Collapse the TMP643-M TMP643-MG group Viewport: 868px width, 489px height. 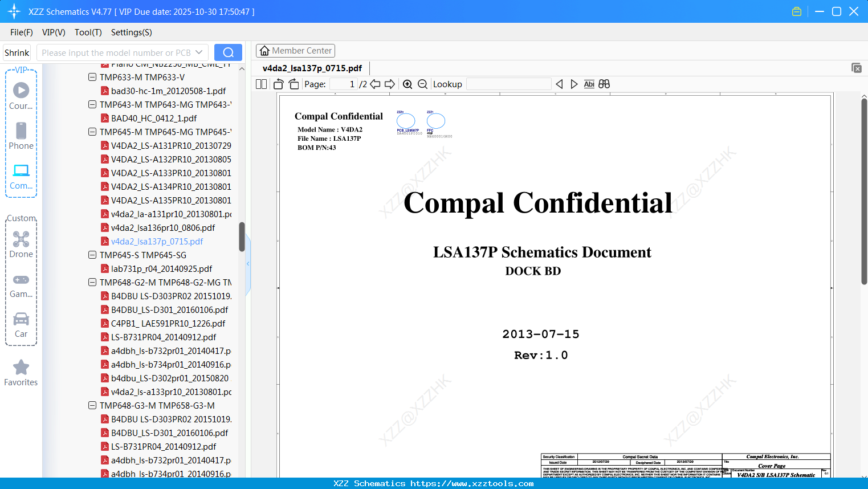(x=92, y=104)
